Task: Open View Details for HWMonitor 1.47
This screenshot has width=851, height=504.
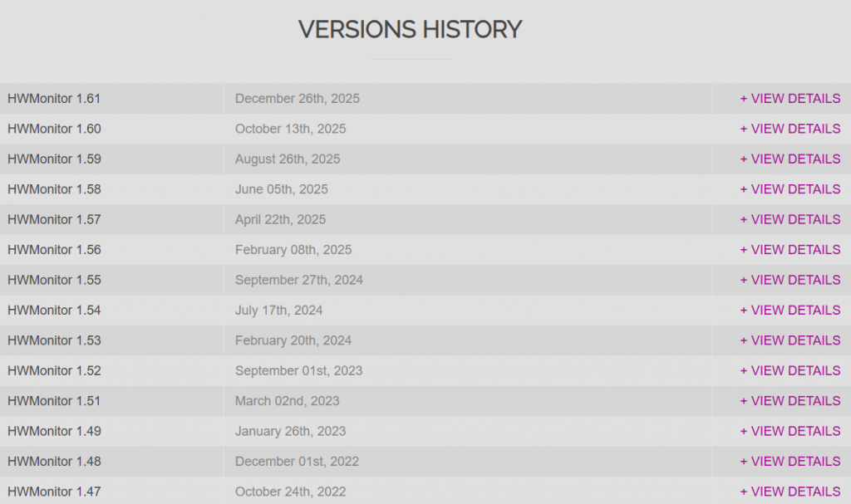Action: click(790, 492)
